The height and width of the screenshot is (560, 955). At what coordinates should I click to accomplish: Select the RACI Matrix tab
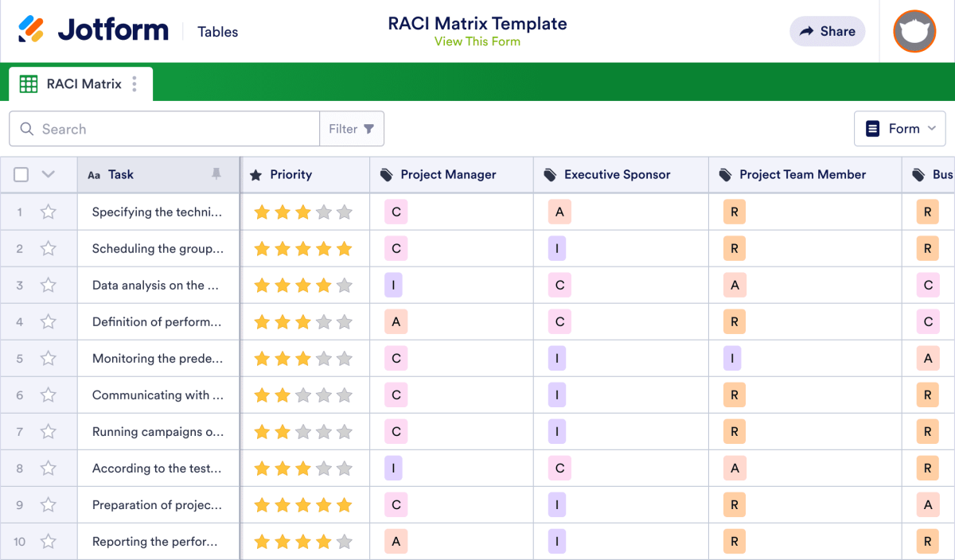click(x=84, y=84)
